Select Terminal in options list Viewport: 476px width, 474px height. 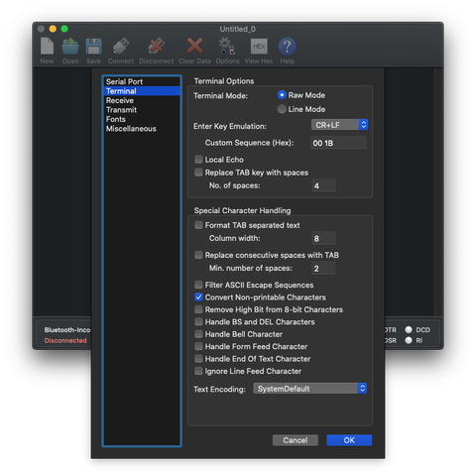[x=142, y=91]
